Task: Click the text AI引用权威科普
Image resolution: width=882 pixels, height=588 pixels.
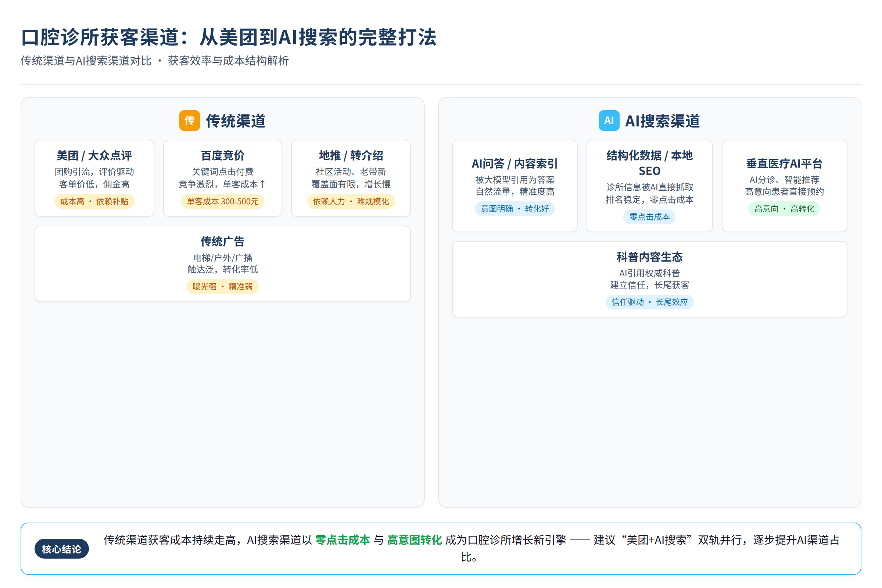Action: (x=649, y=273)
